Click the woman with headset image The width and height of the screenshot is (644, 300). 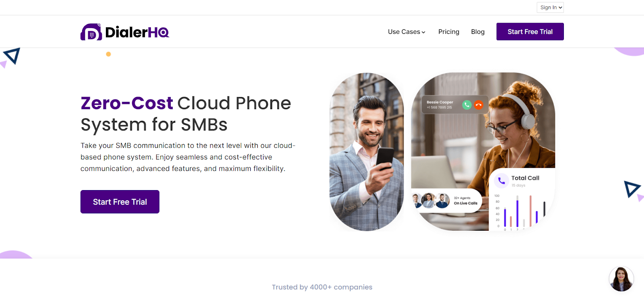pos(483,151)
